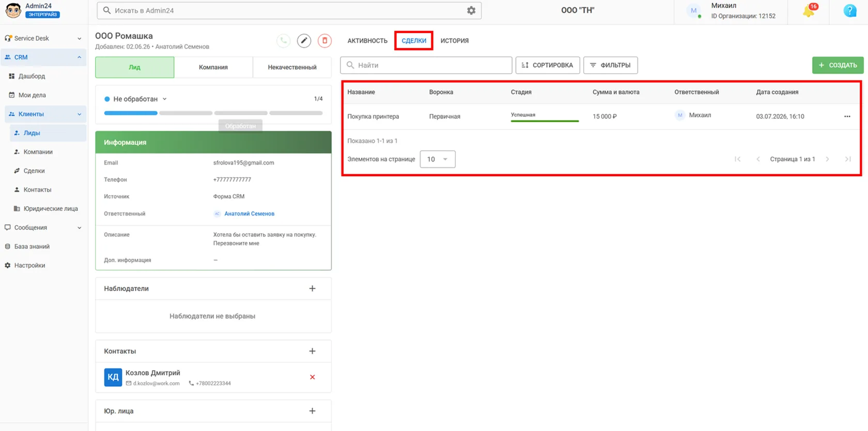Delete the lead with the trash icon
Viewport: 868px width, 431px height.
coord(324,41)
